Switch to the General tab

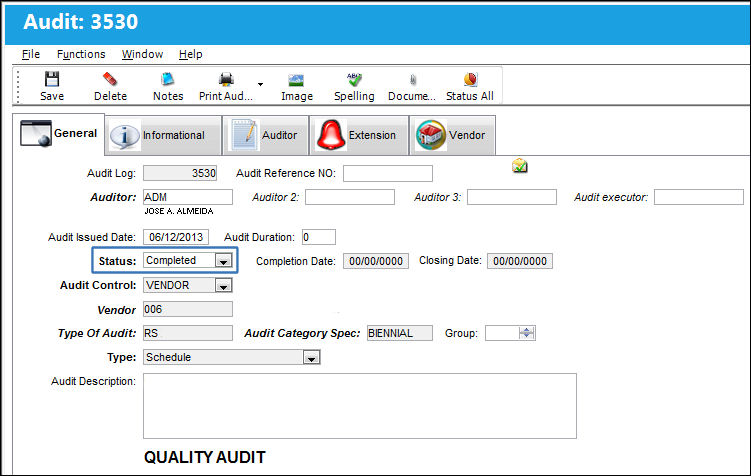pyautogui.click(x=58, y=134)
